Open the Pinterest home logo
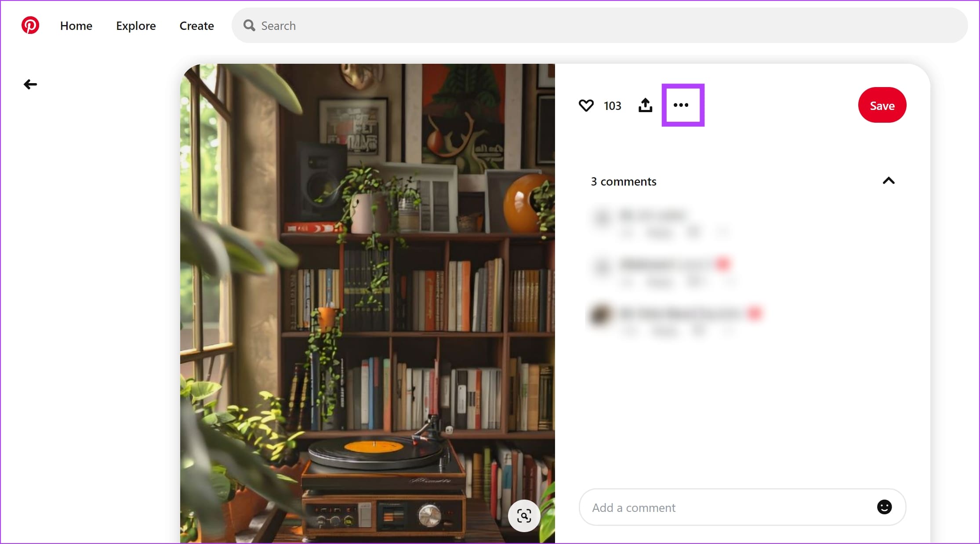The width and height of the screenshot is (980, 544). click(30, 25)
